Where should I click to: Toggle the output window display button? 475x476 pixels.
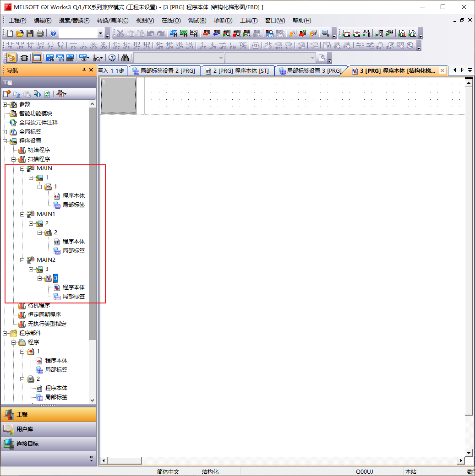(x=37, y=58)
